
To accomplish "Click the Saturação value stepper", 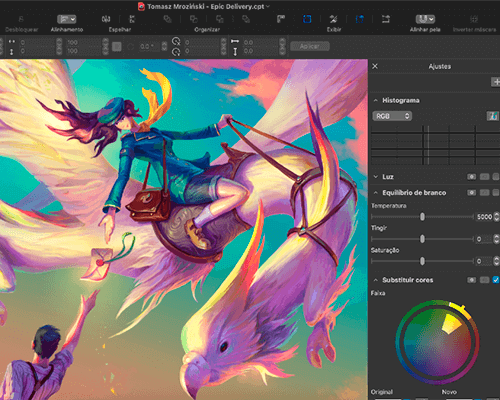I will point(496,261).
